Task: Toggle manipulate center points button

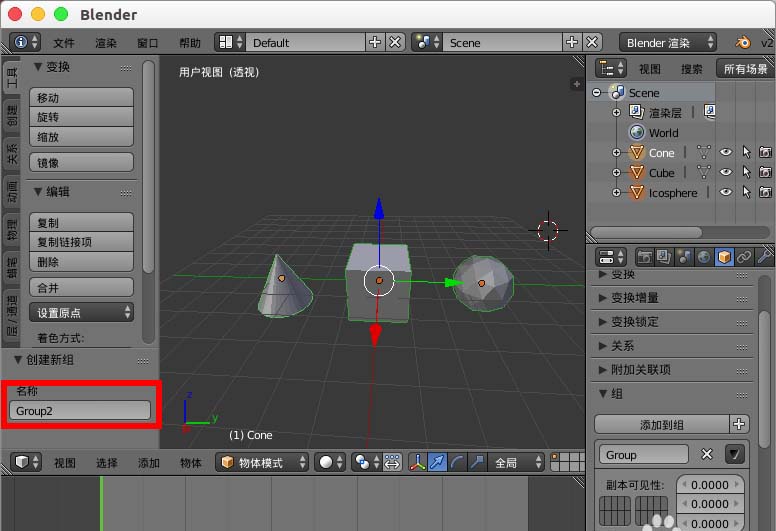Action: (x=392, y=462)
